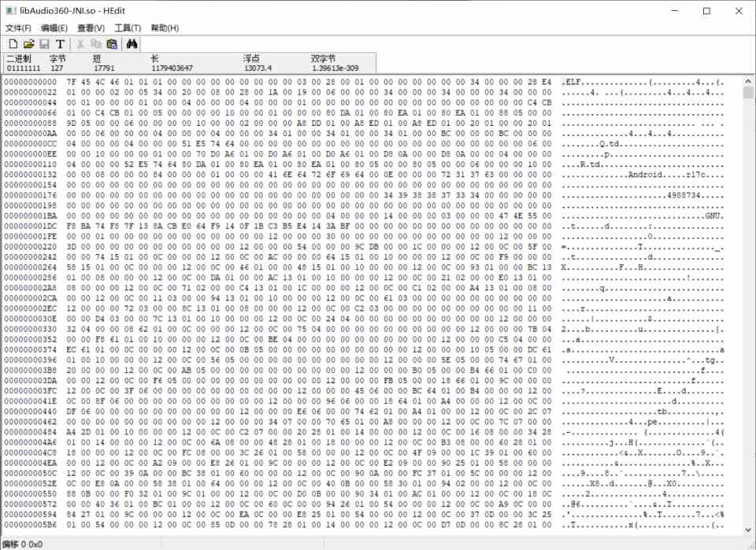
Task: Open the 查看(V) menu
Action: [91, 28]
